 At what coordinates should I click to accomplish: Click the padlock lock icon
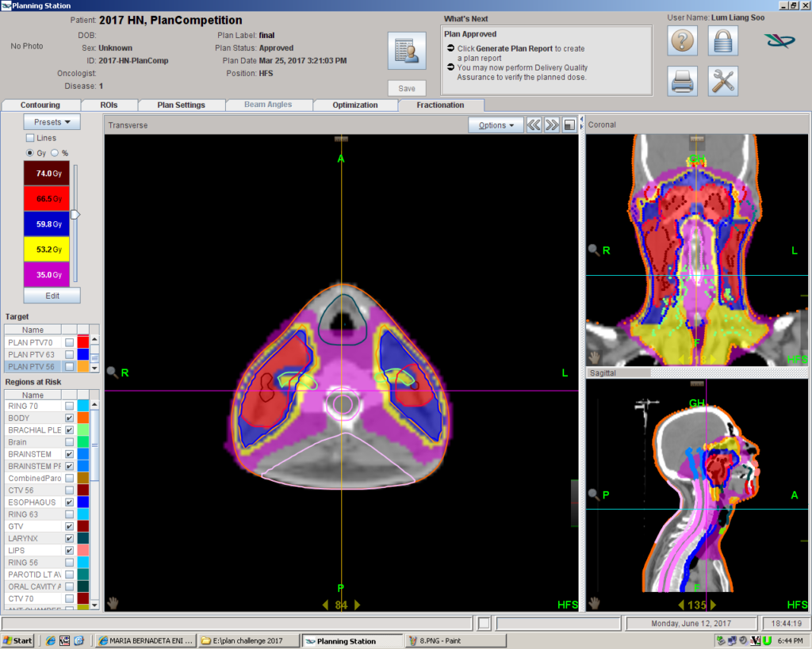[x=722, y=40]
